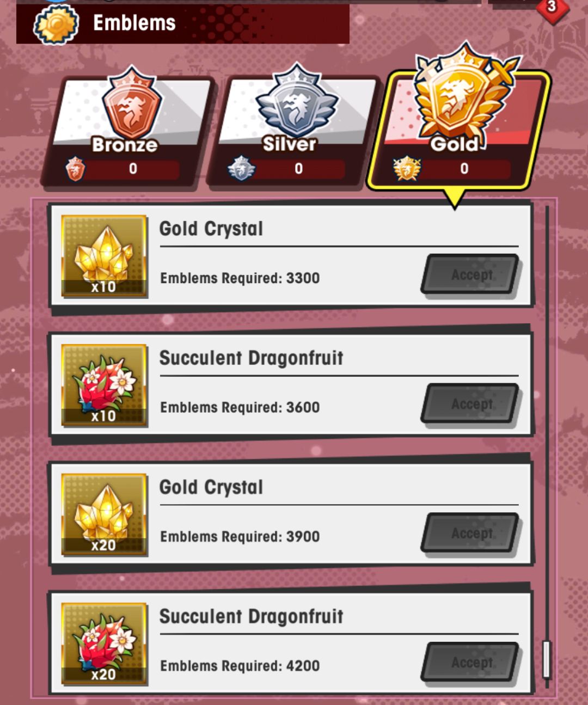The width and height of the screenshot is (588, 705).
Task: Tap the small gold emblem counter icon
Action: click(407, 169)
